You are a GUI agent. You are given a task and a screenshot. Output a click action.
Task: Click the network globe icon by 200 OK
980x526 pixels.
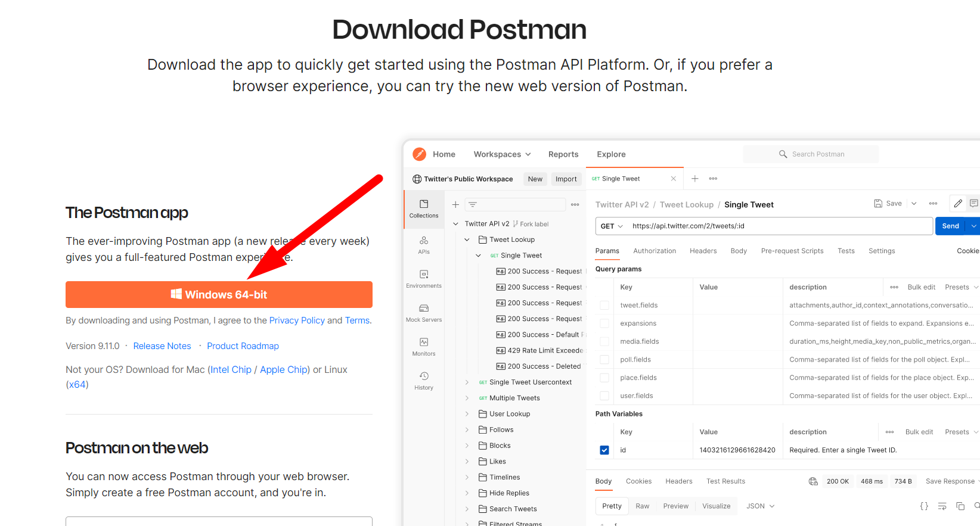pos(813,481)
